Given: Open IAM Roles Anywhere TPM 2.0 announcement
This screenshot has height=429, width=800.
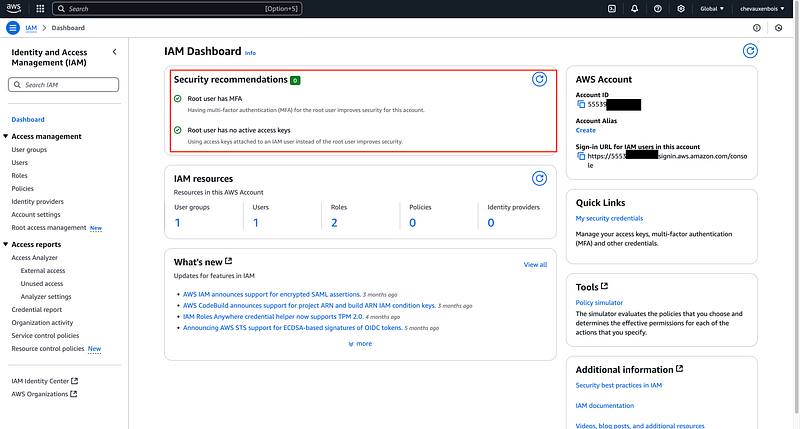Looking at the screenshot, I should (273, 317).
